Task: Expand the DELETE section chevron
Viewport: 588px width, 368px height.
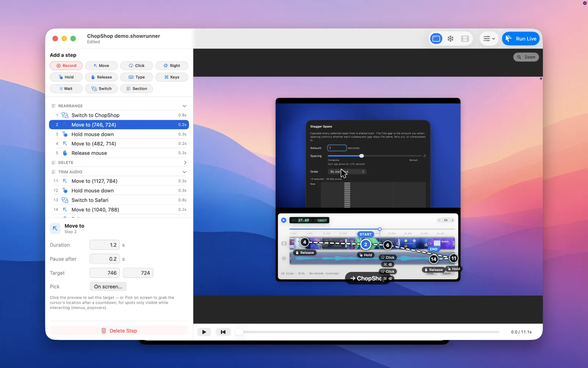Action: 185,163
